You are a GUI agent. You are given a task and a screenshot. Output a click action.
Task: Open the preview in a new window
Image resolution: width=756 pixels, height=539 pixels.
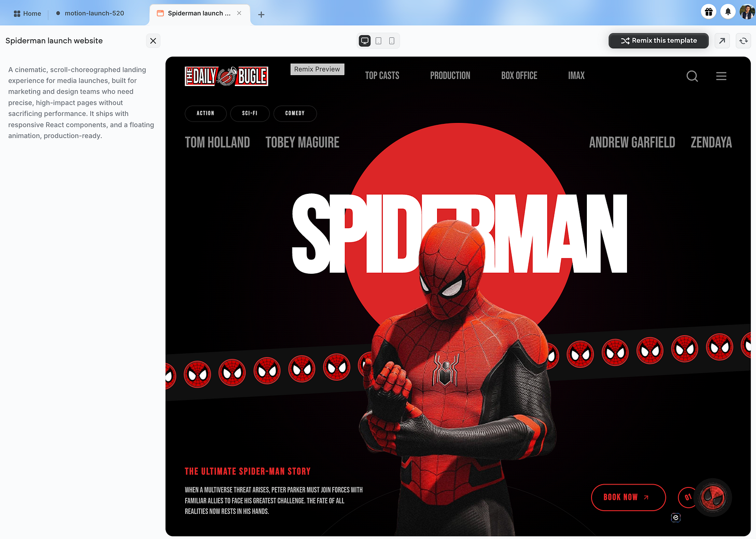pyautogui.click(x=722, y=41)
